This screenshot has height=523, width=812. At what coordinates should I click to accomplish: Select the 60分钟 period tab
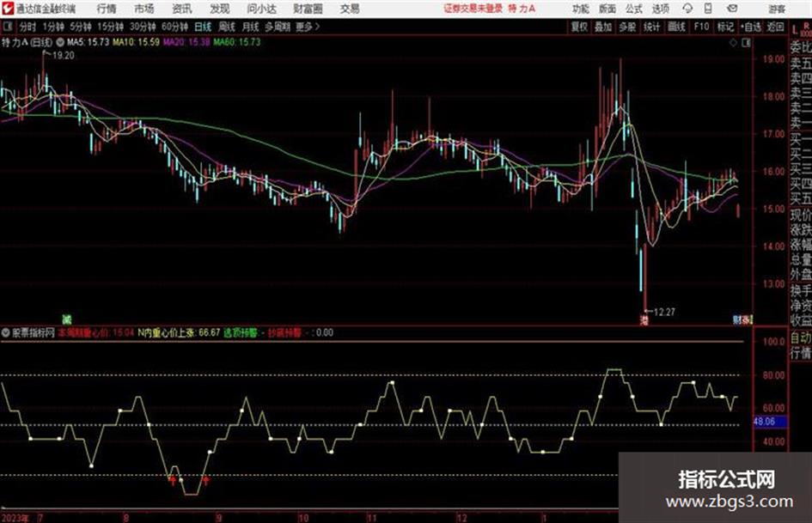tap(174, 27)
